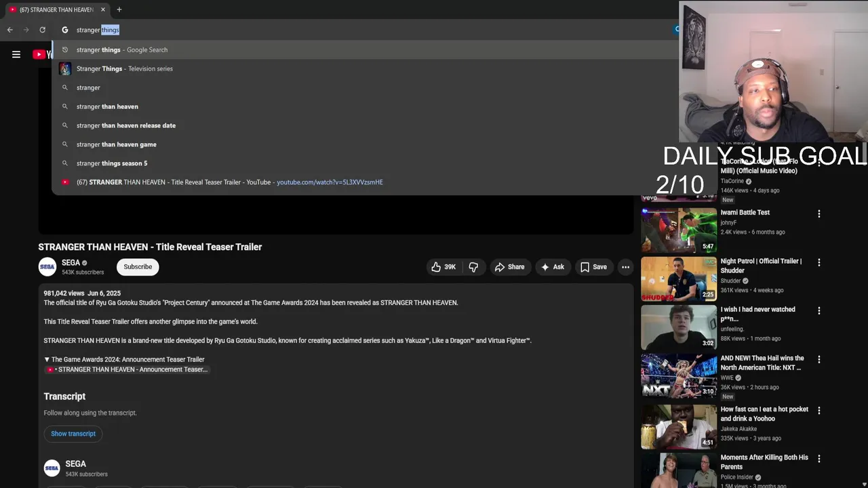Open options menu for 'I wish I had never watched'
The width and height of the screenshot is (868, 488).
(x=819, y=310)
